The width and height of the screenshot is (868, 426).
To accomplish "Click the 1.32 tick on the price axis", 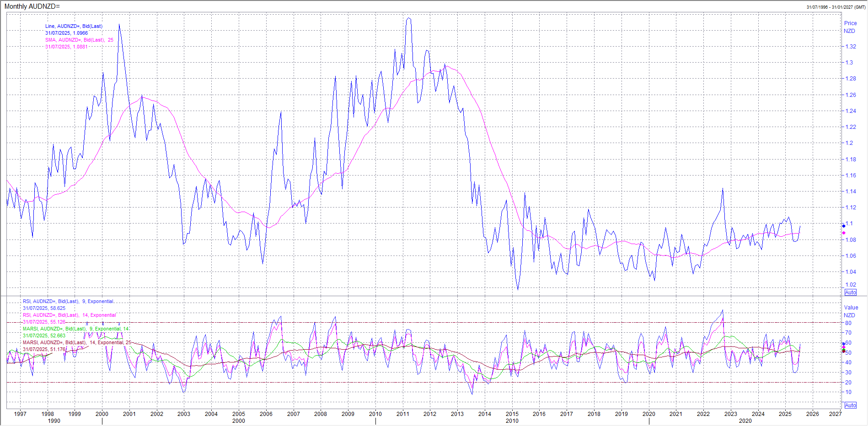I will tap(851, 47).
